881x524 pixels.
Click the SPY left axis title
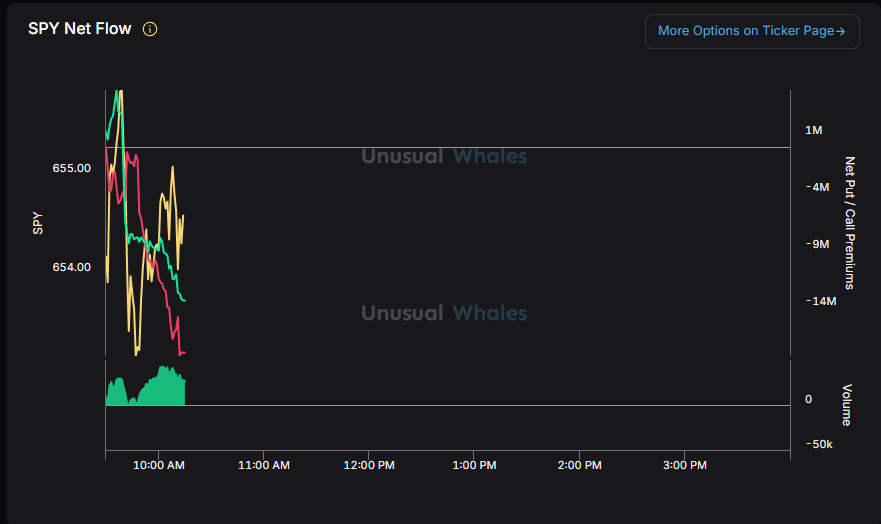click(x=37, y=223)
